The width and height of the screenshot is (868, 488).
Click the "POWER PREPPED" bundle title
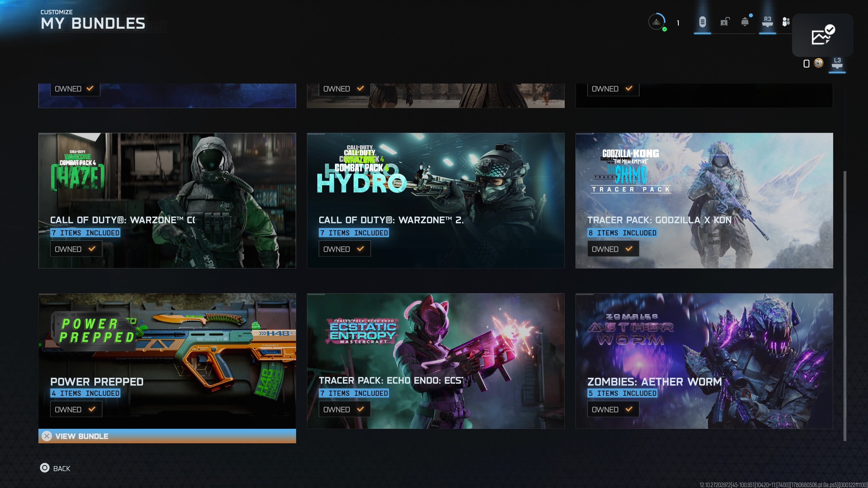[97, 382]
